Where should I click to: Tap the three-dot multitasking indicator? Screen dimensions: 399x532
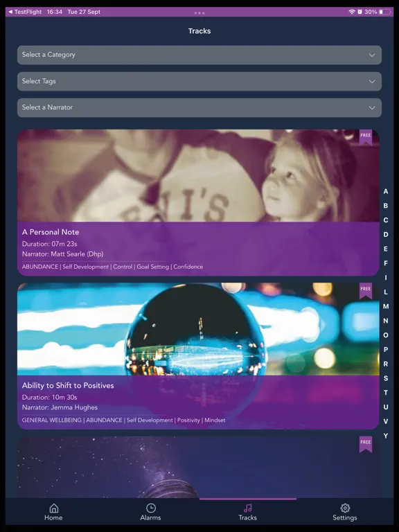tap(199, 13)
